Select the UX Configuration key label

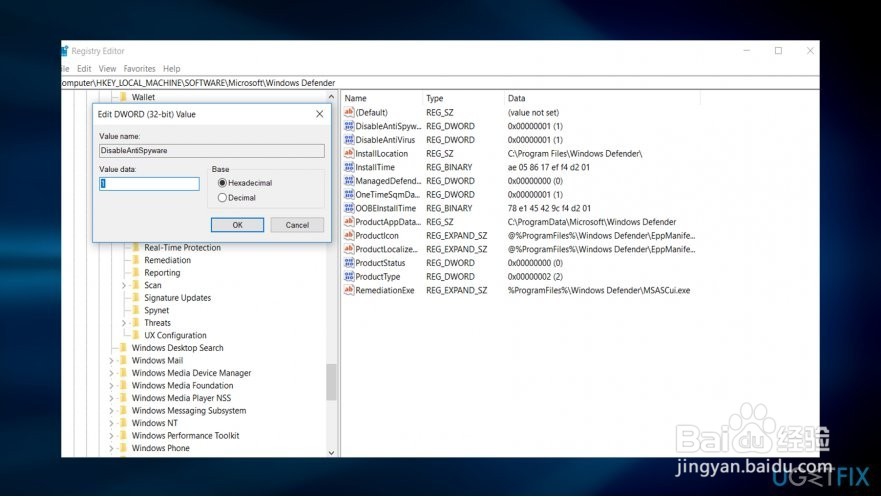(x=175, y=335)
